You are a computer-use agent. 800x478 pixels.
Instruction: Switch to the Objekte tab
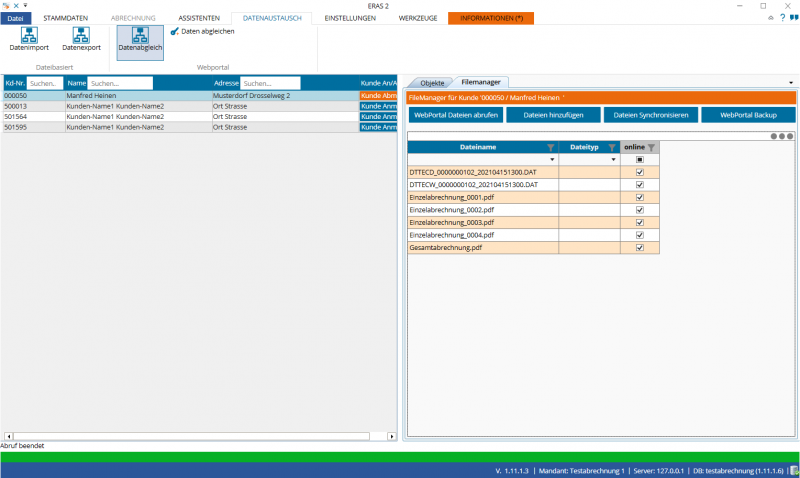tap(432, 83)
